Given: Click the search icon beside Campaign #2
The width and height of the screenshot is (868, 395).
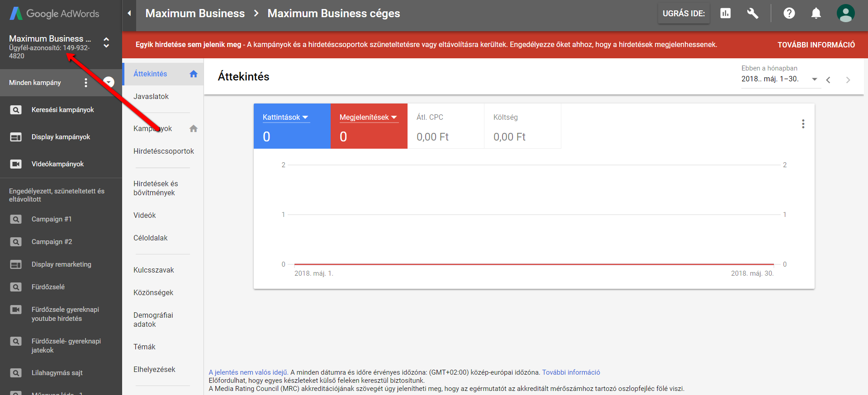Looking at the screenshot, I should coord(16,242).
